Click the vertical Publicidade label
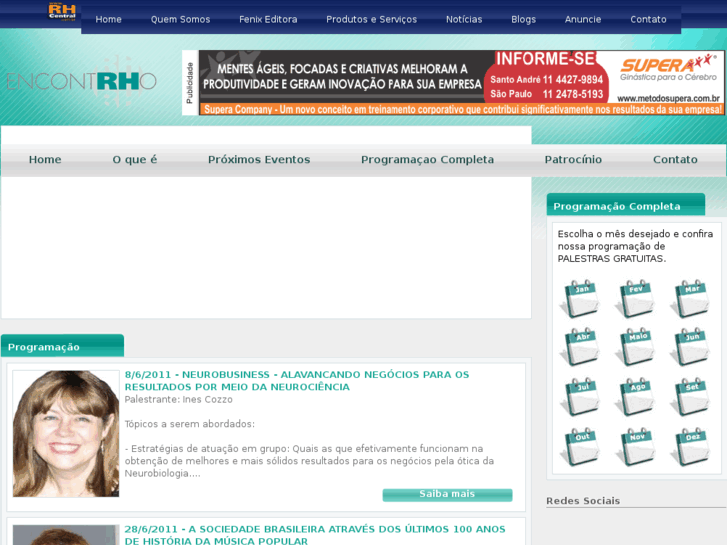The width and height of the screenshot is (727, 545). pos(189,83)
